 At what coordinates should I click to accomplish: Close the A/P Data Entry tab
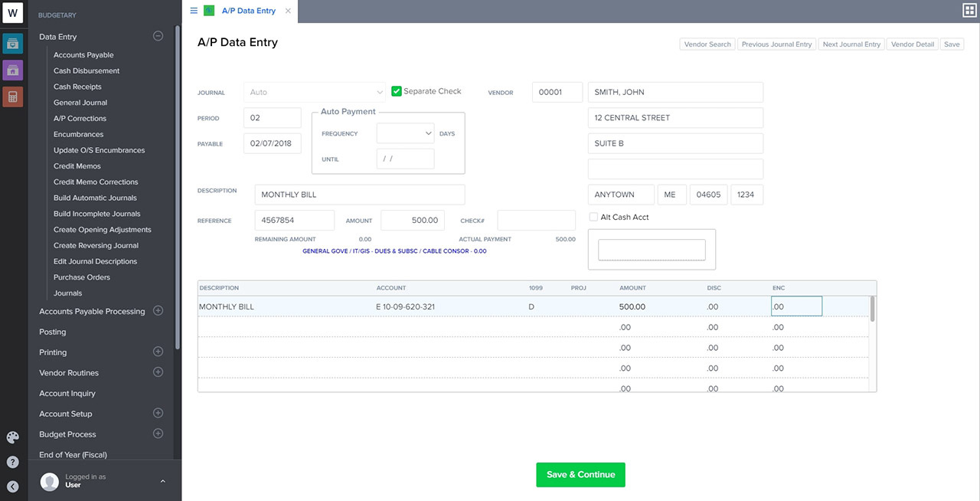[288, 11]
